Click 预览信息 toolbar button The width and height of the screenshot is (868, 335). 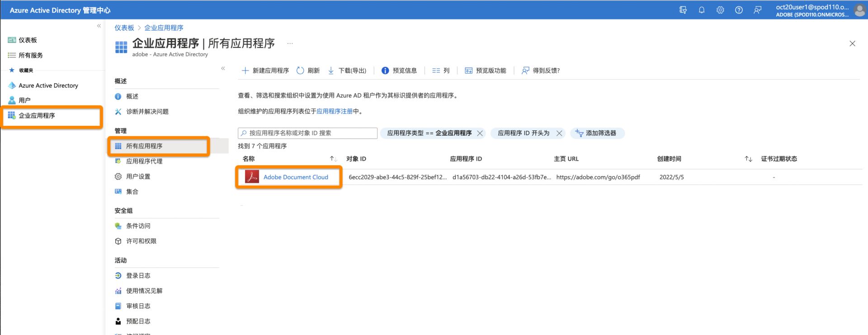tap(399, 71)
